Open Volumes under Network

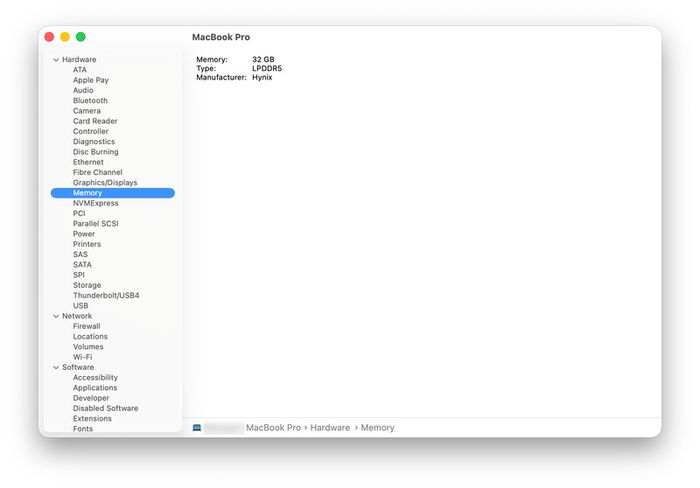click(88, 347)
